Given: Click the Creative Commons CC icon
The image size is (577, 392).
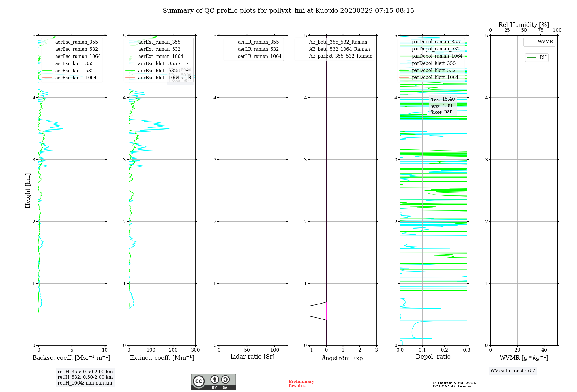Looking at the screenshot, I should 199,381.
